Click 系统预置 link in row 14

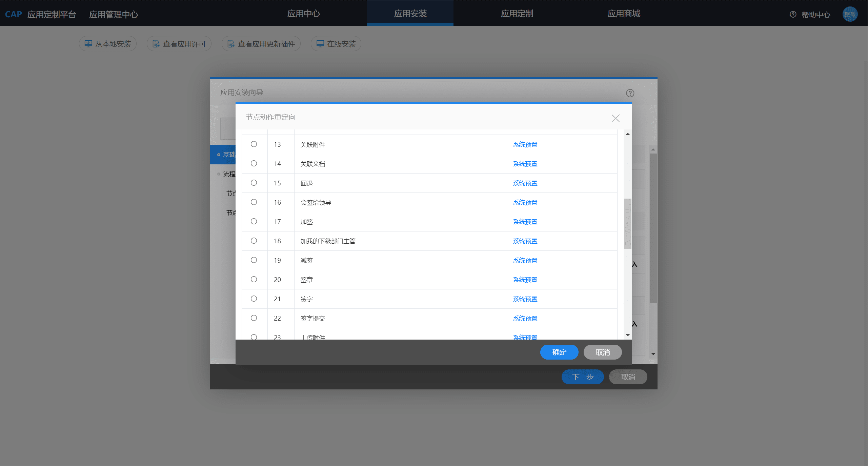click(x=525, y=164)
